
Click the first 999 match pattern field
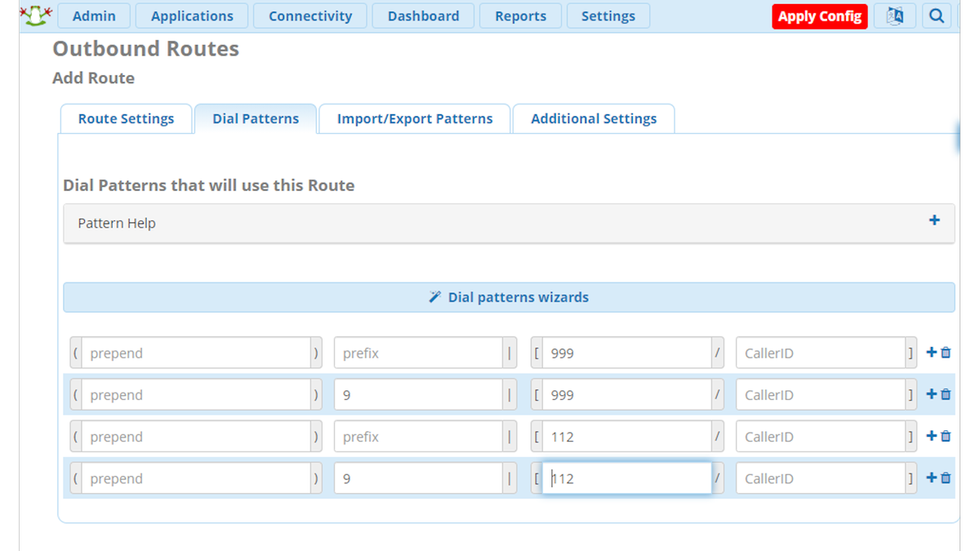point(627,352)
